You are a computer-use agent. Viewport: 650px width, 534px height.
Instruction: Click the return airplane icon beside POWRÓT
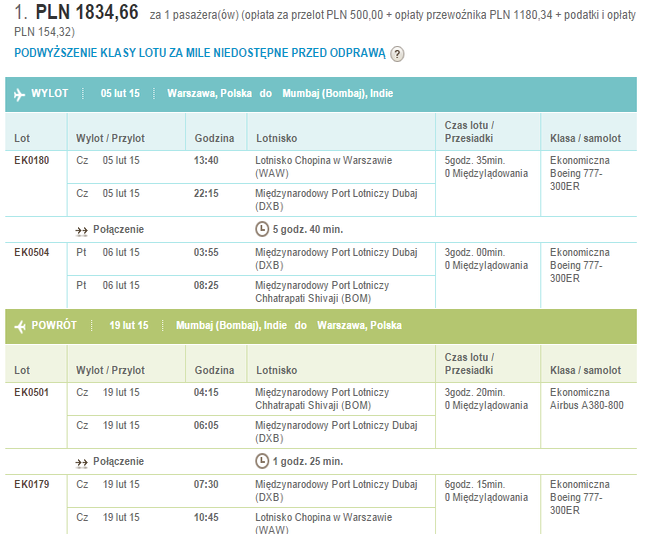(19, 326)
